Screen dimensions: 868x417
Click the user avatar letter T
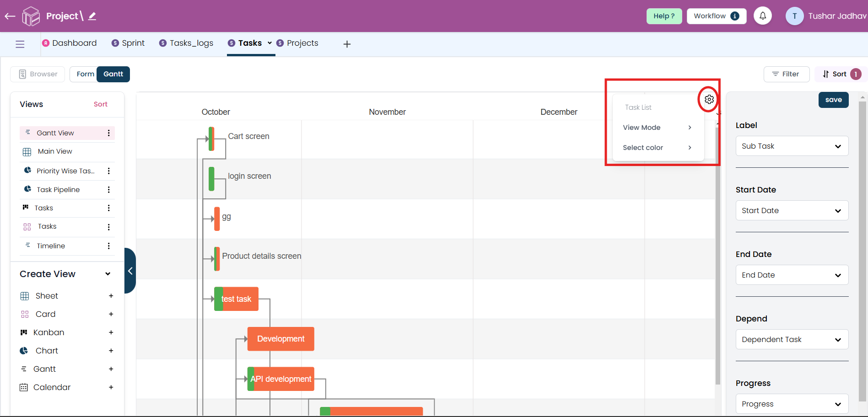pyautogui.click(x=795, y=16)
